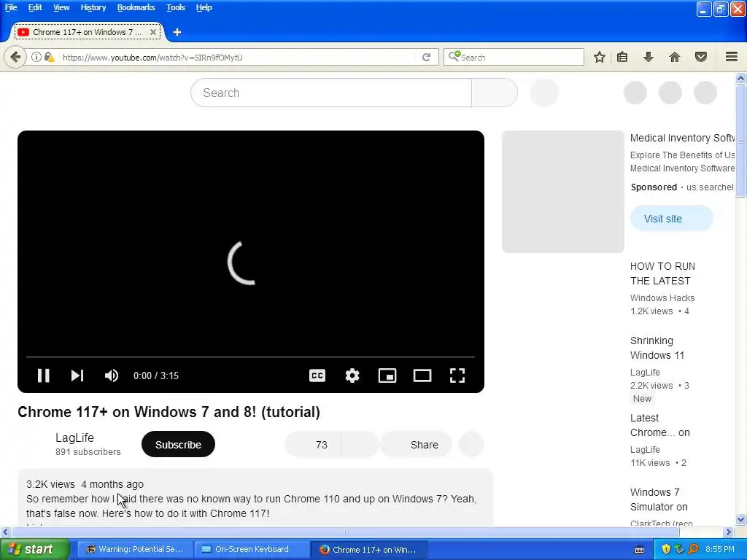Open Medical Inventory Software ad title
The height and width of the screenshot is (560, 747).
click(x=682, y=138)
